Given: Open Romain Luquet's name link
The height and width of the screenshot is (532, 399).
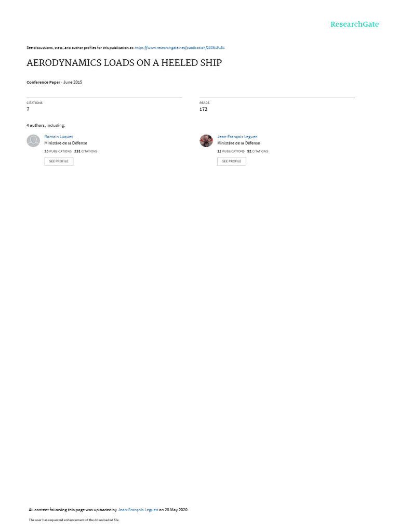Looking at the screenshot, I should point(58,137).
